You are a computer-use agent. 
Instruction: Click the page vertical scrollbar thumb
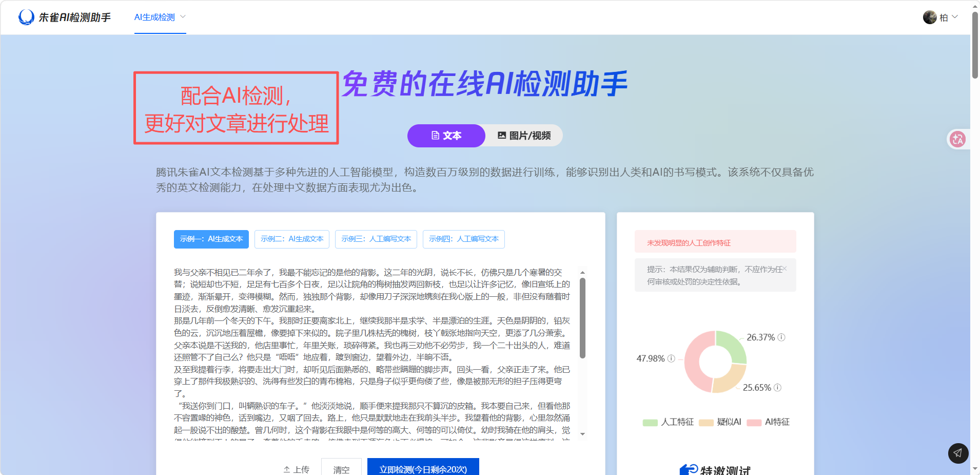click(x=975, y=45)
